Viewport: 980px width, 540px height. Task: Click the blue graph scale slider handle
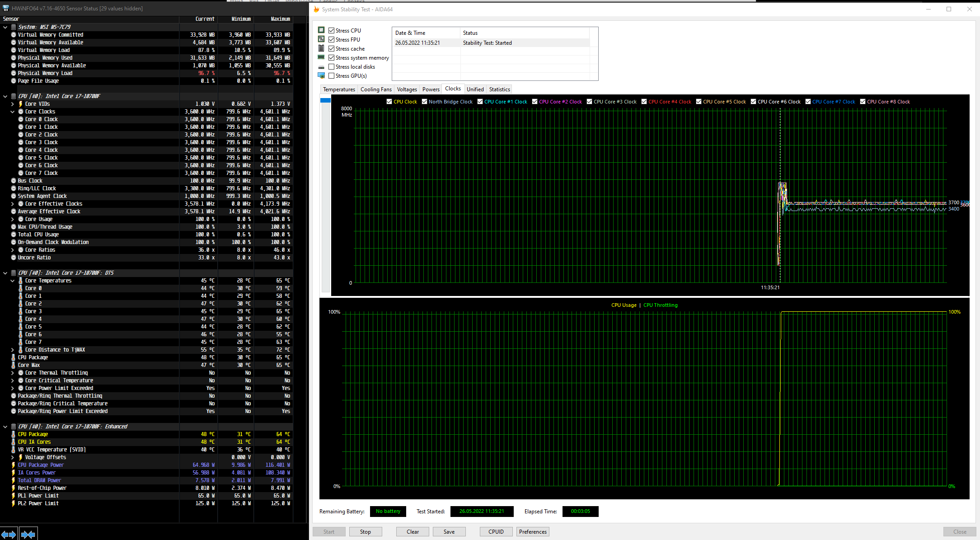[325, 100]
